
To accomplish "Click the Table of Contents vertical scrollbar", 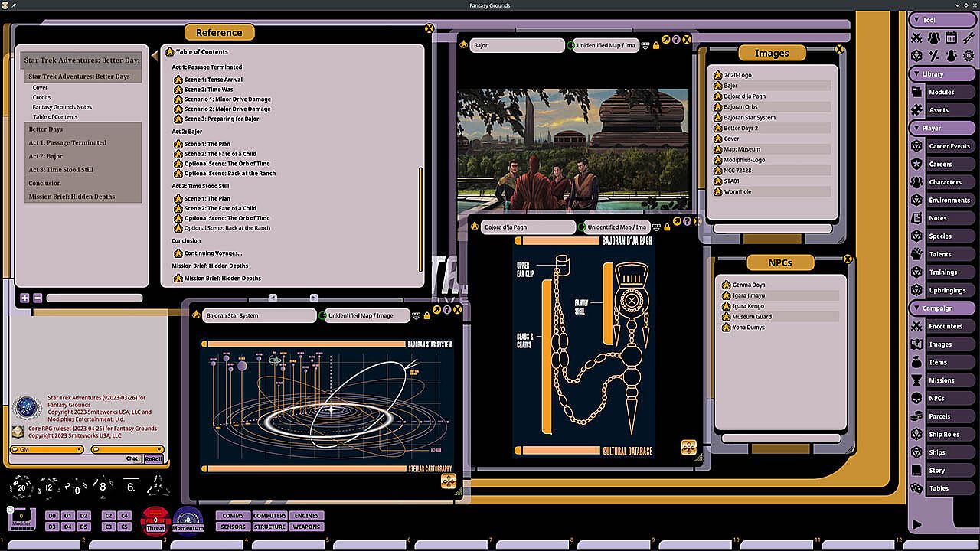I will (x=420, y=220).
